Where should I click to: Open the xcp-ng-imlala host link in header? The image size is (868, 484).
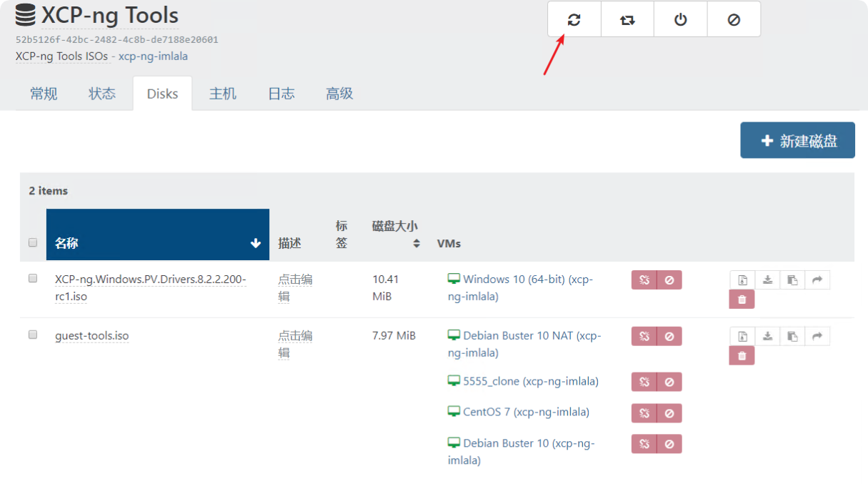153,56
